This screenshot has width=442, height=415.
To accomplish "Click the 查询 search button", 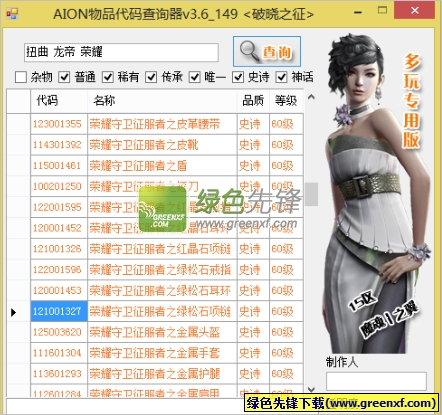I will tap(267, 51).
